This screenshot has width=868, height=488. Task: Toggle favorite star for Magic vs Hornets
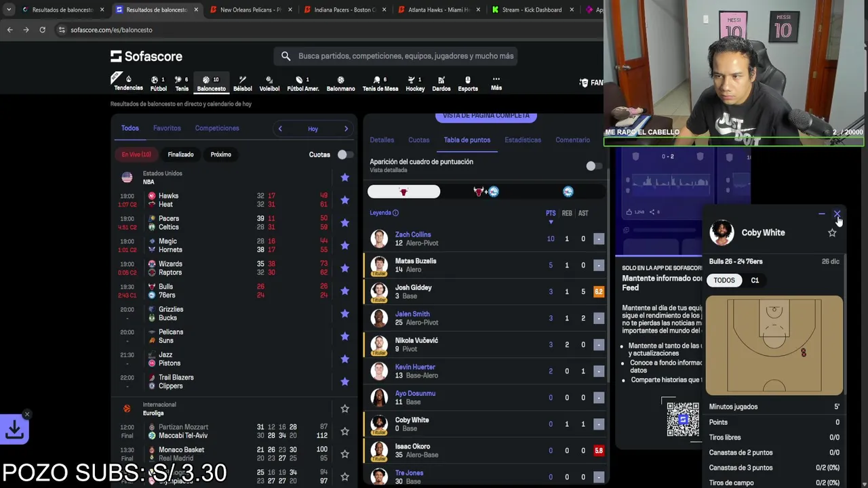click(344, 245)
